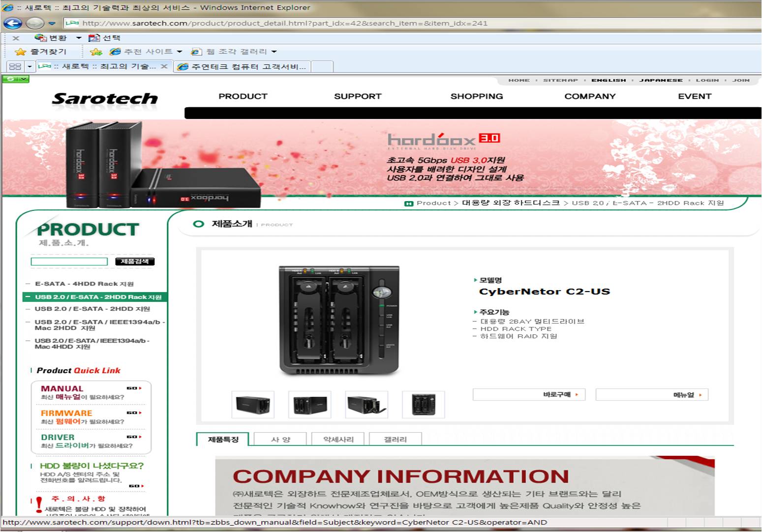Click GO next to DRIVER quick link

(134, 437)
